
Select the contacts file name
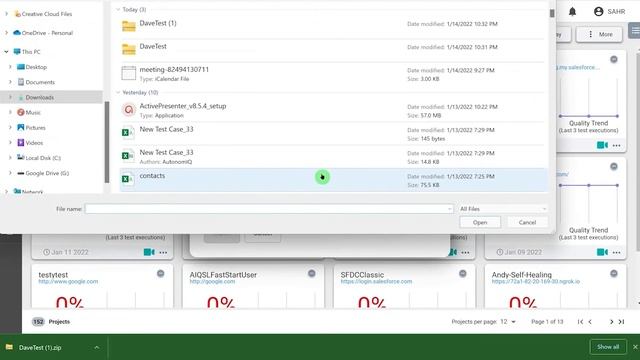[x=152, y=176]
